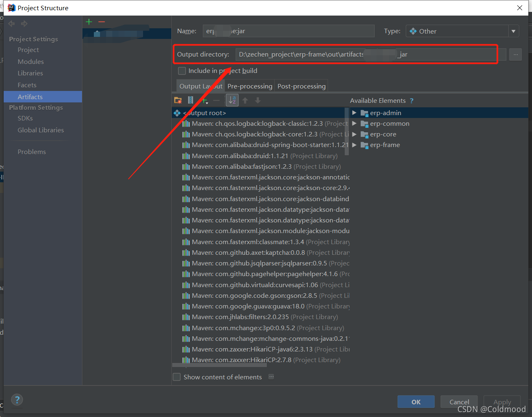
Task: Expand the erp-core available element
Action: (354, 134)
